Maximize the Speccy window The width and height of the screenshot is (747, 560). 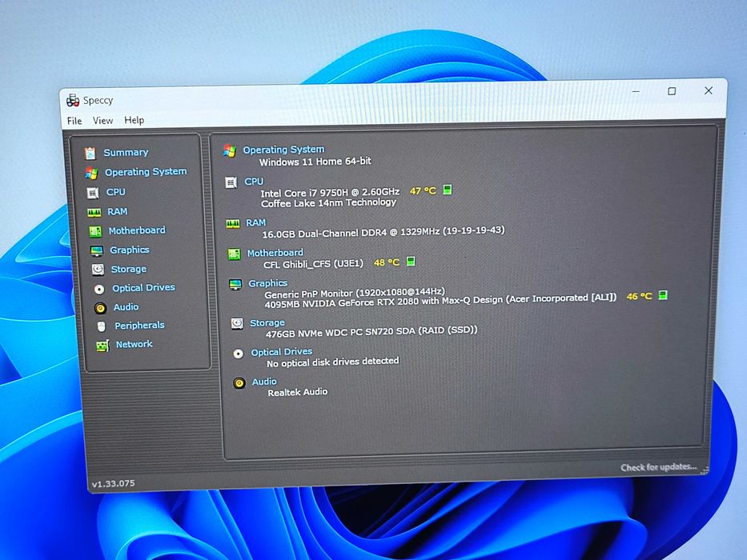point(672,91)
